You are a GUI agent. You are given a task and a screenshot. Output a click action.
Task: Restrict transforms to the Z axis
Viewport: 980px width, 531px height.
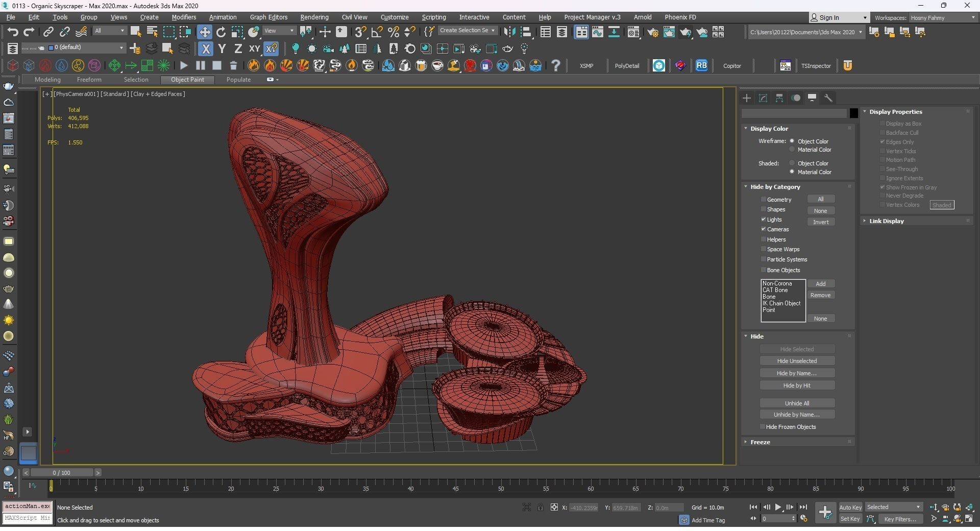[x=238, y=49]
